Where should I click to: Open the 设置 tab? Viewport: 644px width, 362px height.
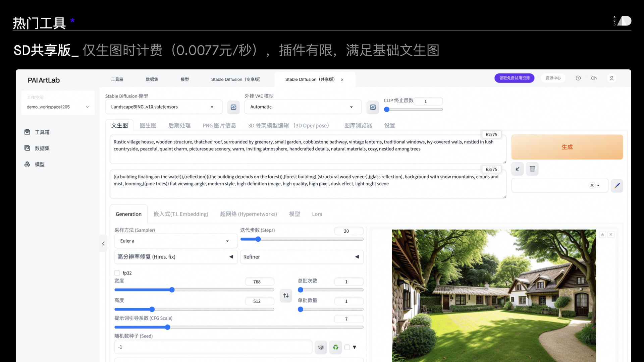(389, 125)
